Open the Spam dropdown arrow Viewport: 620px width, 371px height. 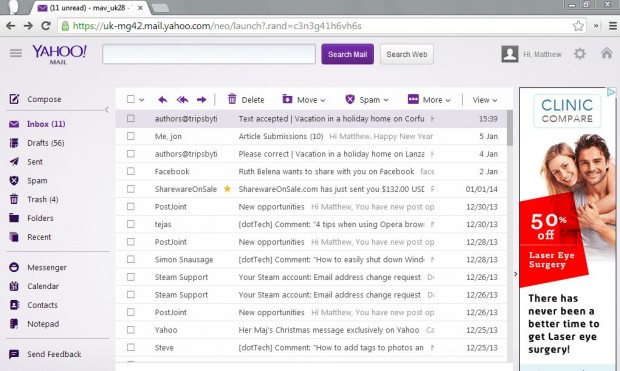pos(386,100)
